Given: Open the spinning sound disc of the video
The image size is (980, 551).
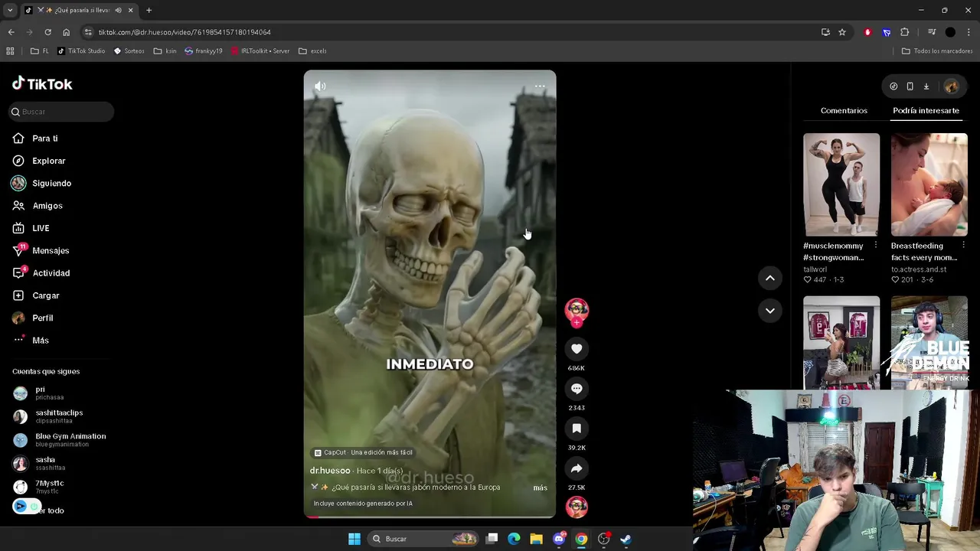Looking at the screenshot, I should pyautogui.click(x=577, y=507).
